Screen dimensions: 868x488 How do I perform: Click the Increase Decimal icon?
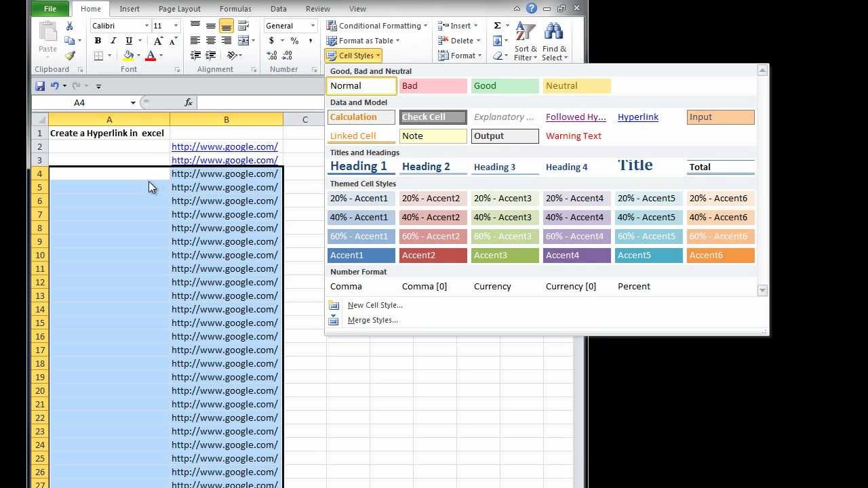273,56
